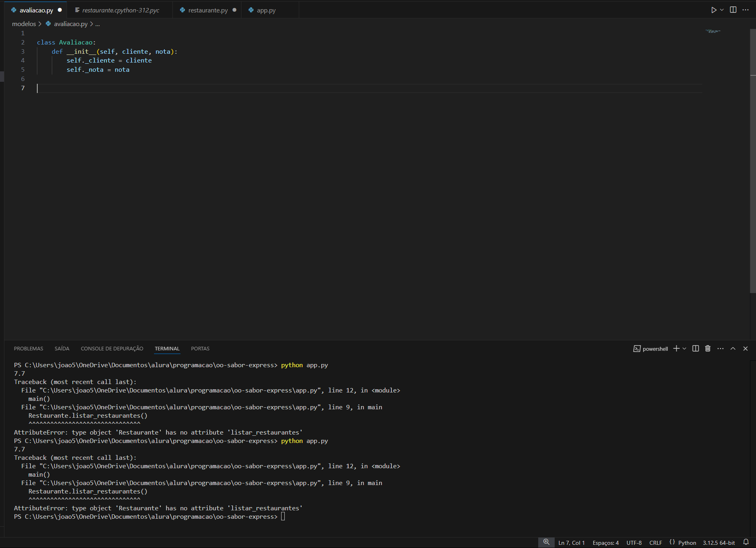Click the Python icon on app.py tab

pos(251,10)
